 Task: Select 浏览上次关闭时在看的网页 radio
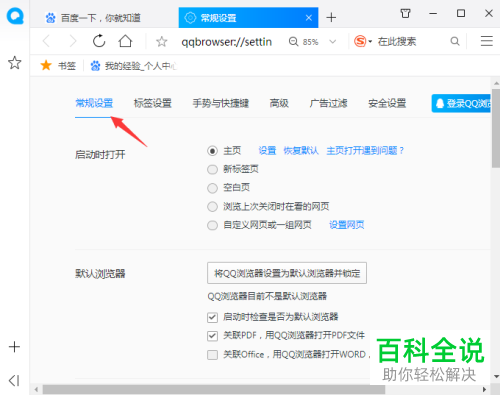(212, 207)
